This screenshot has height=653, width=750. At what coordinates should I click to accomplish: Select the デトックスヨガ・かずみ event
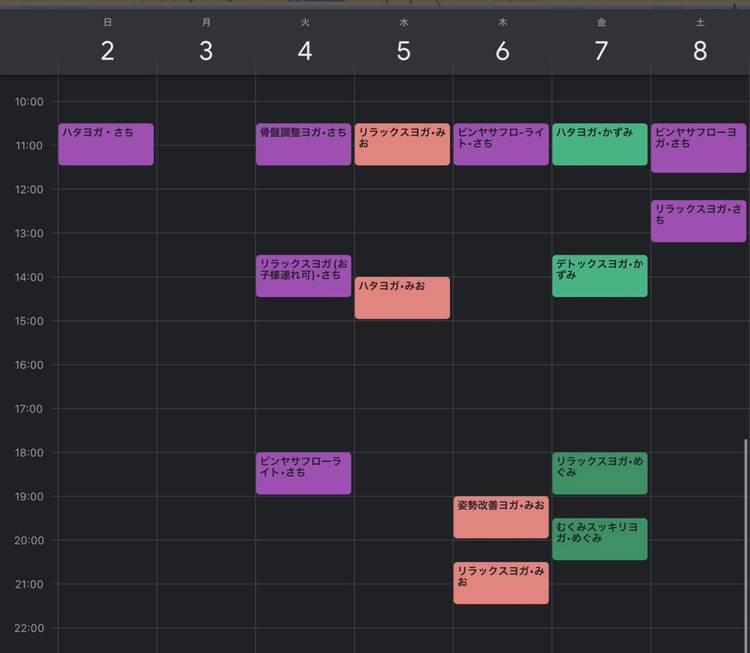600,276
